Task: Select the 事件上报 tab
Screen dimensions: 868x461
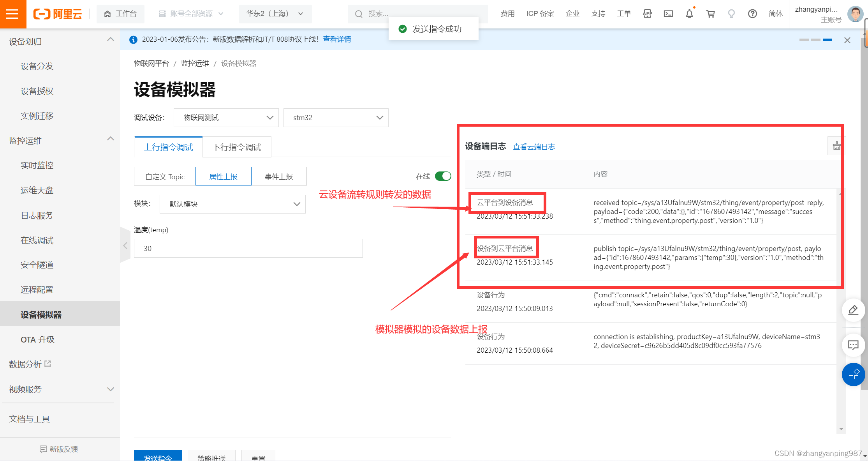Action: [279, 177]
